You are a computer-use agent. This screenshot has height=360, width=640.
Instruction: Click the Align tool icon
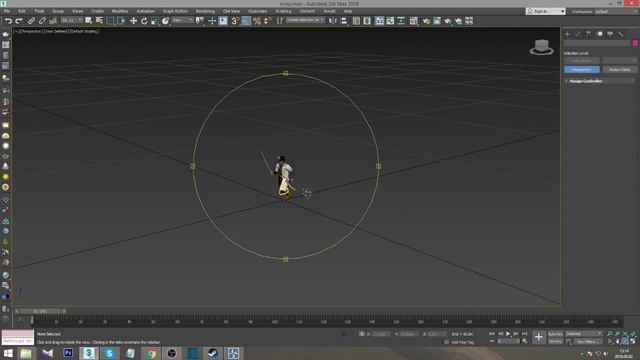[x=344, y=21]
